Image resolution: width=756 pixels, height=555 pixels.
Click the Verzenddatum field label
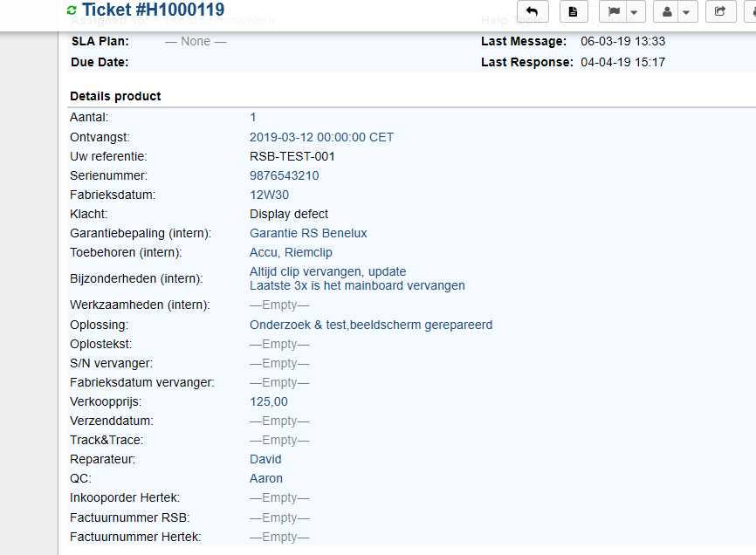[x=112, y=421]
